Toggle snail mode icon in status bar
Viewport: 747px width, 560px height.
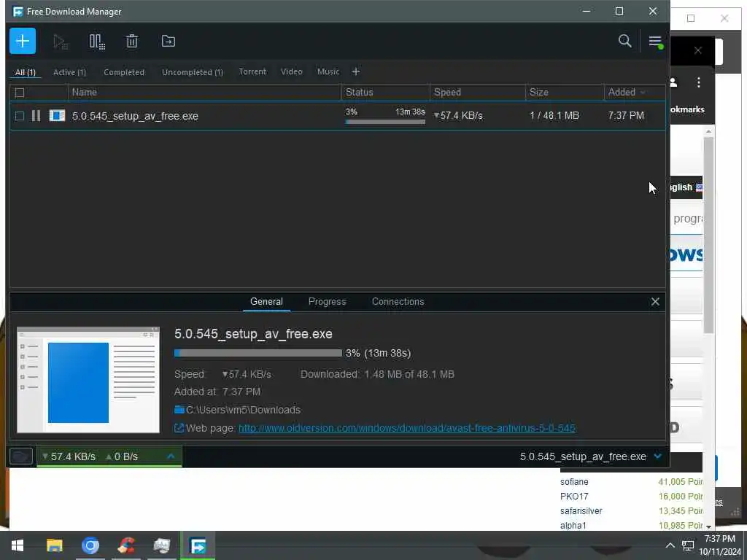tap(21, 456)
